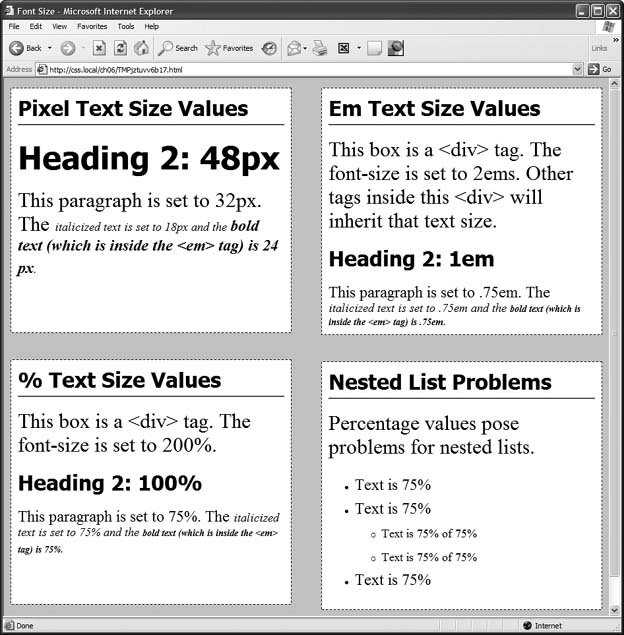Go to the Home page icon

tap(140, 48)
